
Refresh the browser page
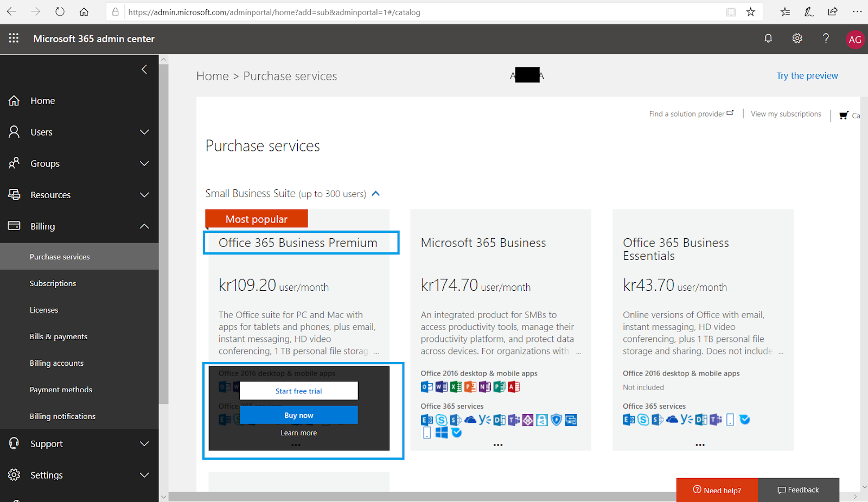(60, 11)
